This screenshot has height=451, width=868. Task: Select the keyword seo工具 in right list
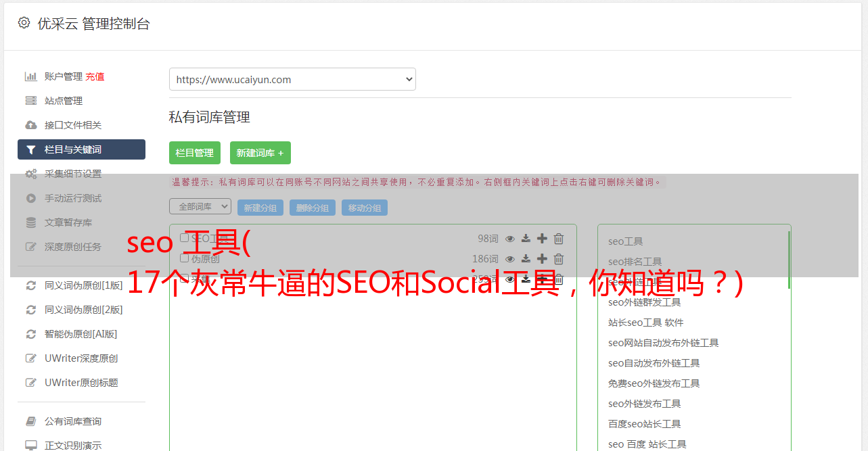(626, 241)
